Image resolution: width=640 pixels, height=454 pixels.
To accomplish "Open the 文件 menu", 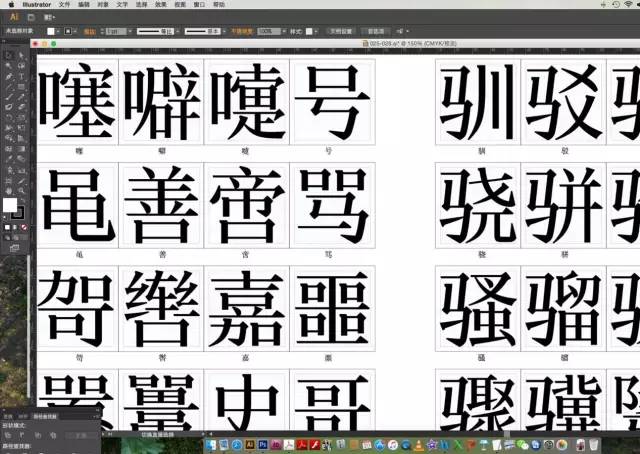I will coord(63,5).
